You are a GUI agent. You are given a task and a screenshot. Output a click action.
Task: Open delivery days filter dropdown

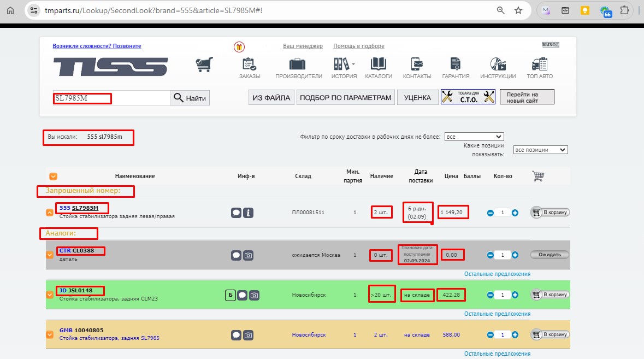coord(474,137)
